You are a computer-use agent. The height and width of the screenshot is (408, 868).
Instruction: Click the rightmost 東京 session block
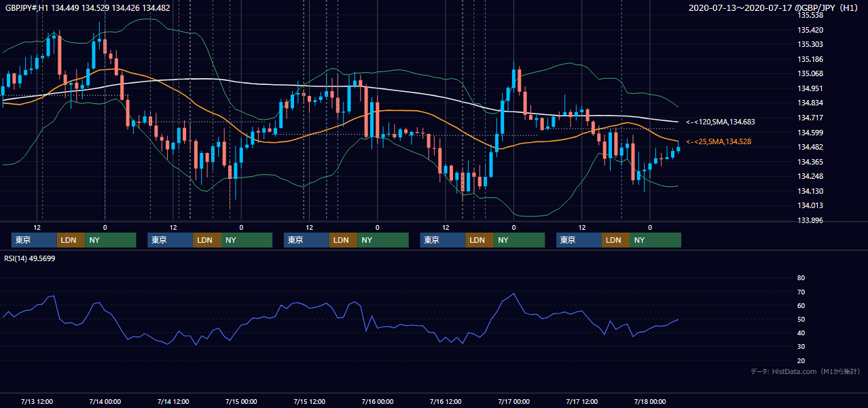point(579,240)
